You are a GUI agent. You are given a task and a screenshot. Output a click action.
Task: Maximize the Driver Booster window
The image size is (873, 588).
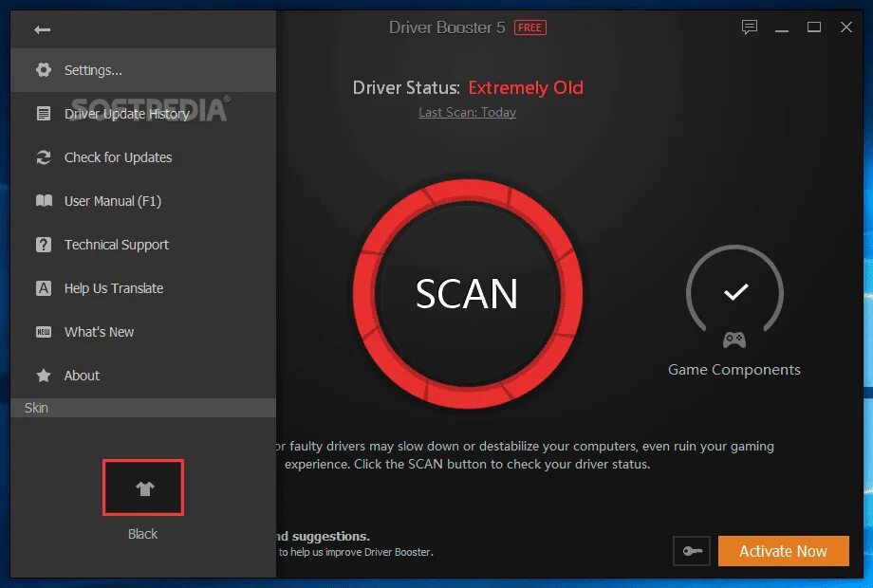[814, 27]
